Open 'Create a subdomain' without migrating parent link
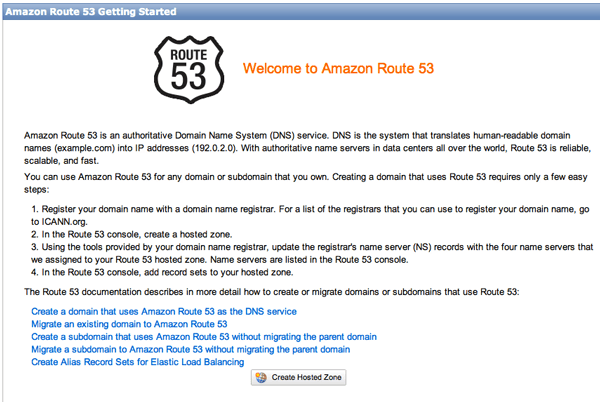Viewport: 600px width, 402px height. tap(203, 337)
